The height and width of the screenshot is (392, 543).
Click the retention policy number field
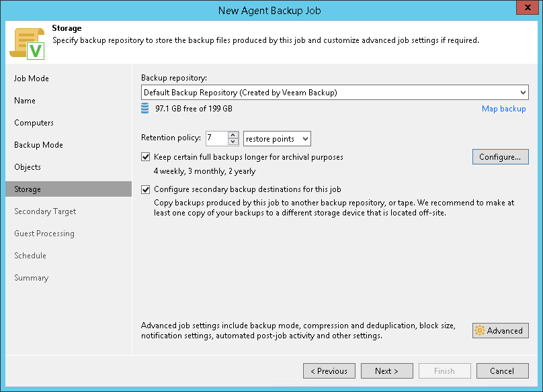click(x=216, y=139)
